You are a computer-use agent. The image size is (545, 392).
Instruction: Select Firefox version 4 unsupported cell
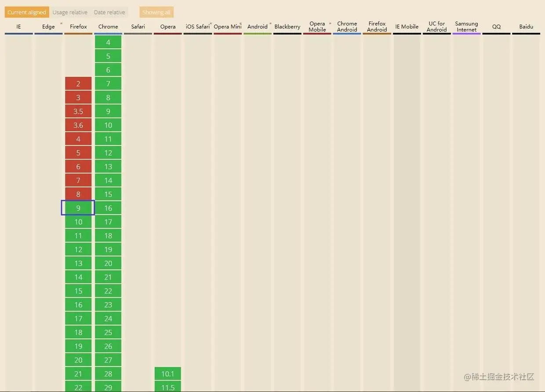pos(78,139)
